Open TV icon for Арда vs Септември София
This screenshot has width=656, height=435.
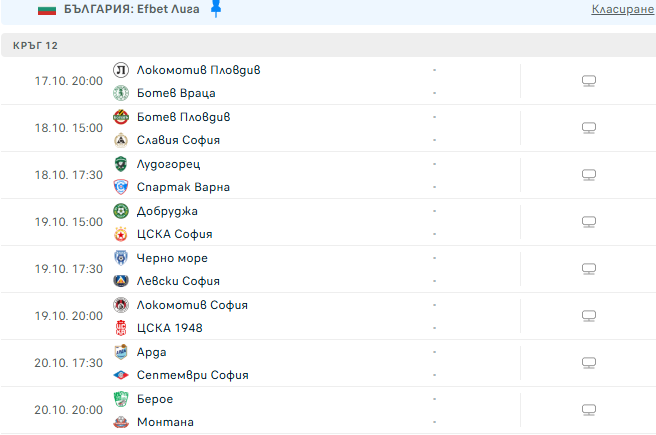589,363
